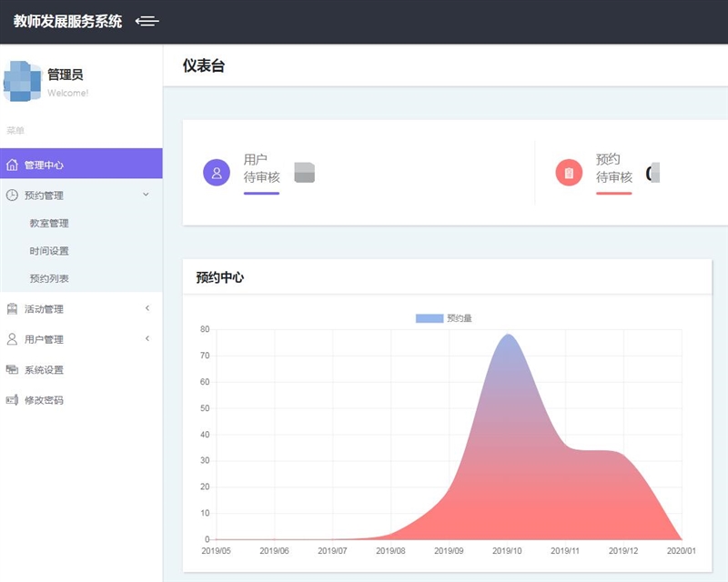This screenshot has width=728, height=582.
Task: Select 预约列表 from the sidebar
Action: 49,278
